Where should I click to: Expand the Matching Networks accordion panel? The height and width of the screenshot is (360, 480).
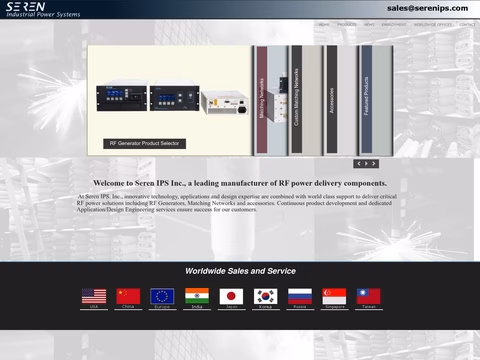262,99
